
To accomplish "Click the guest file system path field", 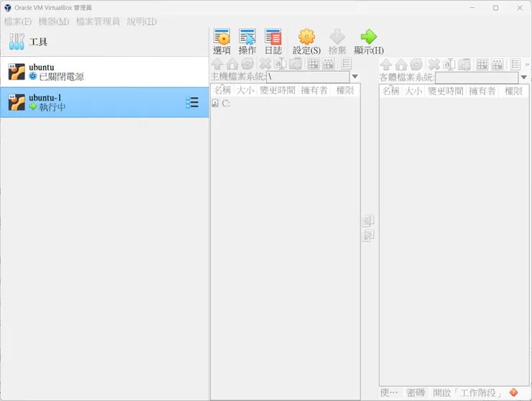I will pyautogui.click(x=477, y=78).
